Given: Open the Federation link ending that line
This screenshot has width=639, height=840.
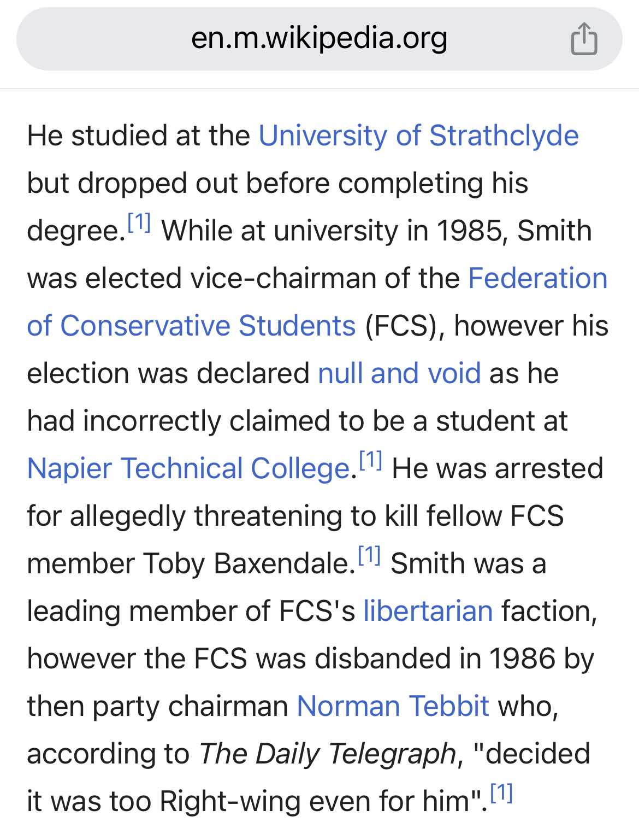Looking at the screenshot, I should [x=538, y=278].
